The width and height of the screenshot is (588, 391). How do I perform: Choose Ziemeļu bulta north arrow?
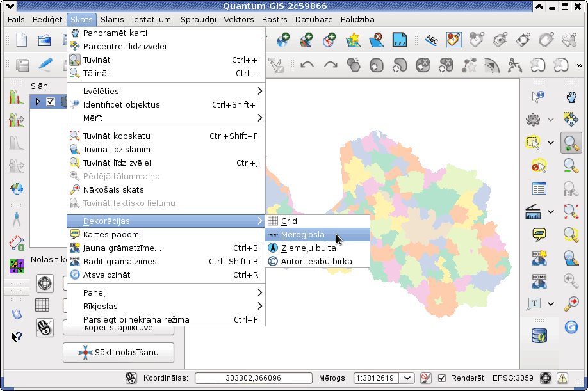point(317,248)
